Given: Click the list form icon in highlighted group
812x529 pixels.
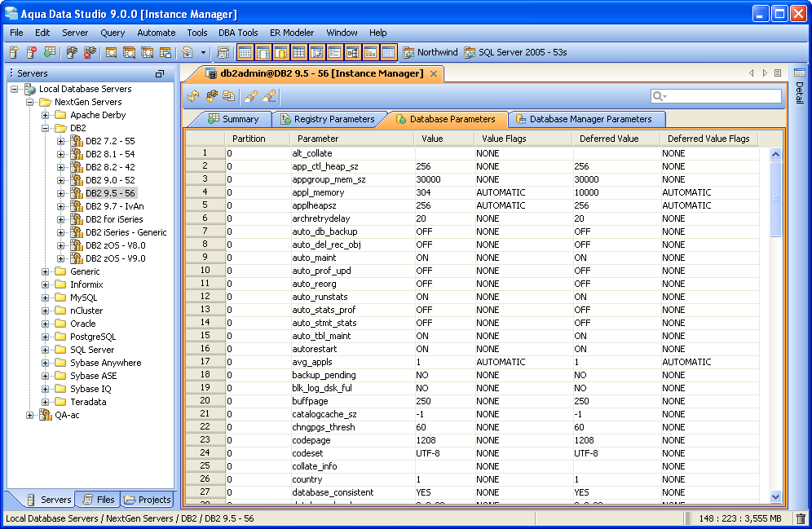Looking at the screenshot, I should [x=334, y=52].
